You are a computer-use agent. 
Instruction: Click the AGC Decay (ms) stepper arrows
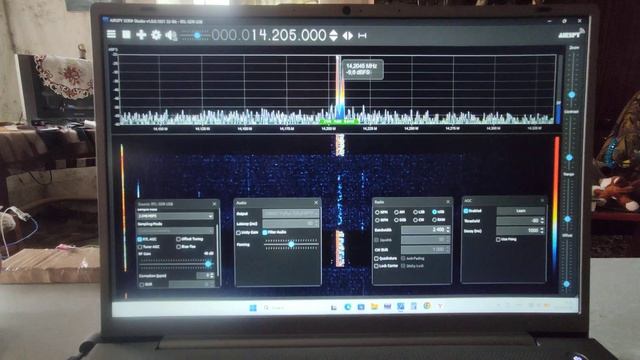click(542, 231)
